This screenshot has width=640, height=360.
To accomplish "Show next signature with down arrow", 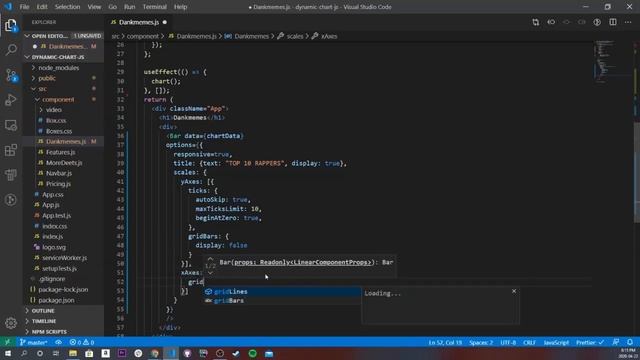I will 210,273.
